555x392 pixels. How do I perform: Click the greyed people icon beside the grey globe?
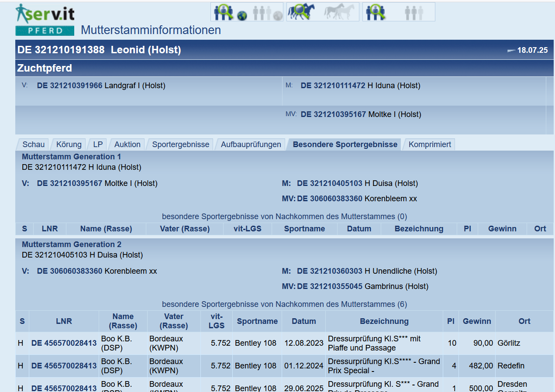[x=261, y=13]
